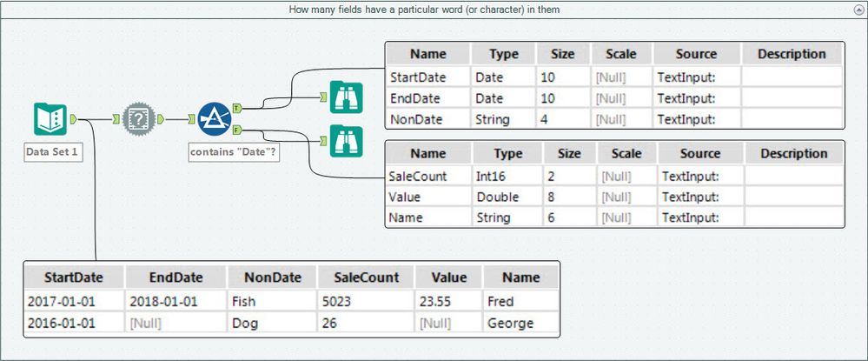868x361 pixels.
Task: Open the upper Browse binoculars tool
Action: (x=346, y=97)
